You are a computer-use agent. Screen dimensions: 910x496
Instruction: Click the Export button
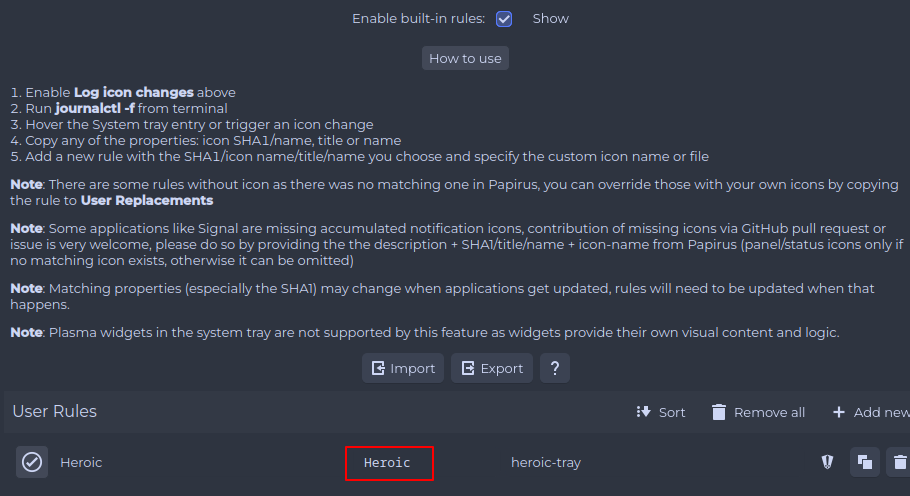pyautogui.click(x=492, y=368)
